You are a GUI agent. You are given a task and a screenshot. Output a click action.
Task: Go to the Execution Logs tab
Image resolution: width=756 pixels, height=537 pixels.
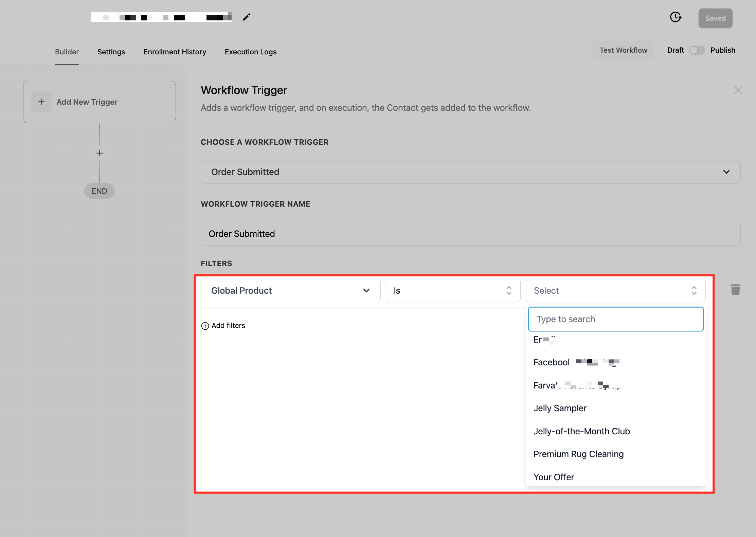(x=250, y=52)
